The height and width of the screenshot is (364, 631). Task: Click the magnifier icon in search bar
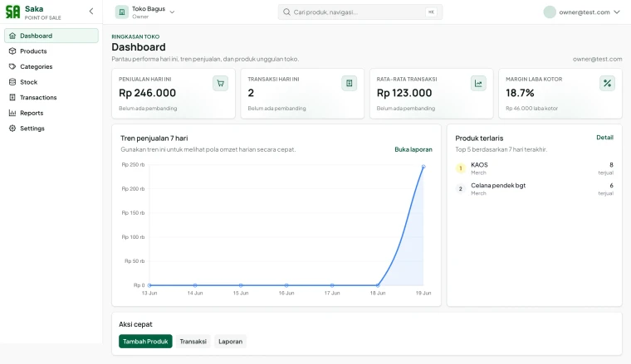click(x=286, y=12)
